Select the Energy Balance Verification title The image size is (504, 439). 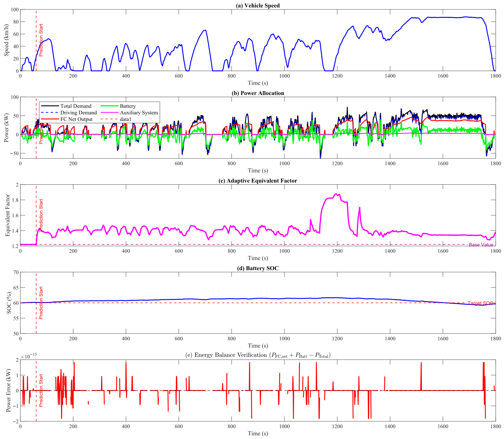coord(258,355)
